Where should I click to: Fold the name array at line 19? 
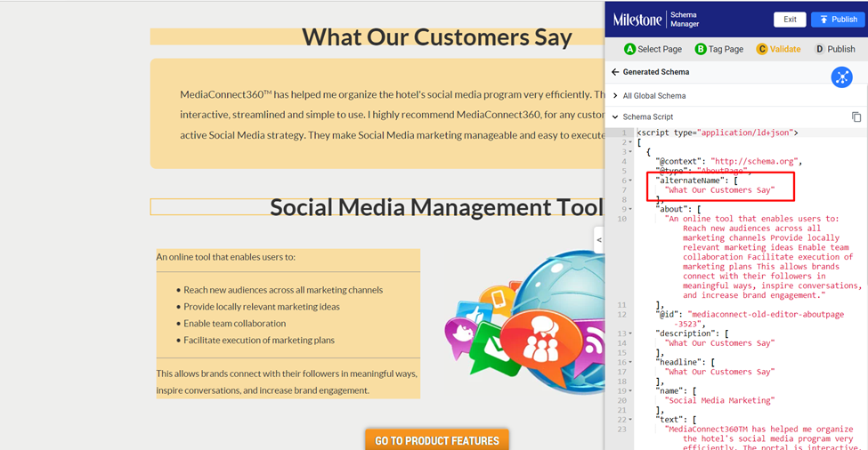(x=630, y=391)
